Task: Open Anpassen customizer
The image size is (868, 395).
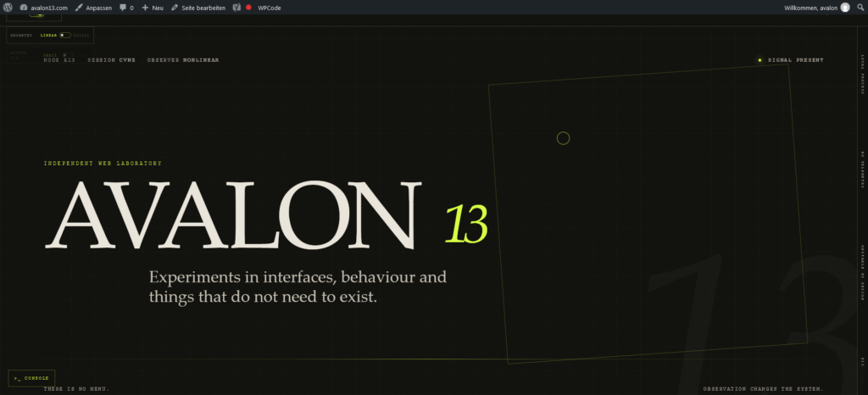Action: click(93, 8)
